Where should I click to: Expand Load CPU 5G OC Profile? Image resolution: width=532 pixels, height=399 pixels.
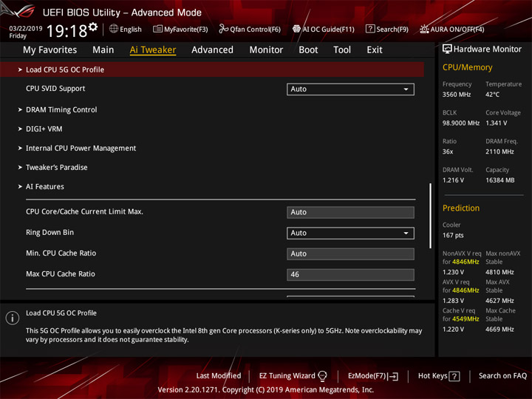212,69
